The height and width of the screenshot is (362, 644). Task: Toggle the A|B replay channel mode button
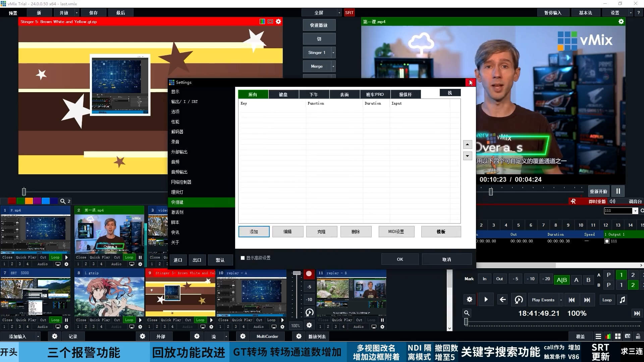[562, 280]
